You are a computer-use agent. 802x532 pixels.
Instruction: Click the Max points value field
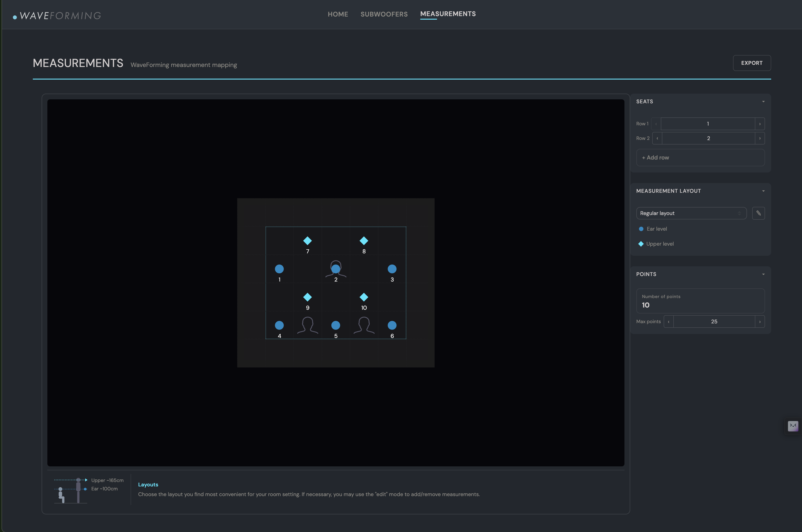(714, 322)
